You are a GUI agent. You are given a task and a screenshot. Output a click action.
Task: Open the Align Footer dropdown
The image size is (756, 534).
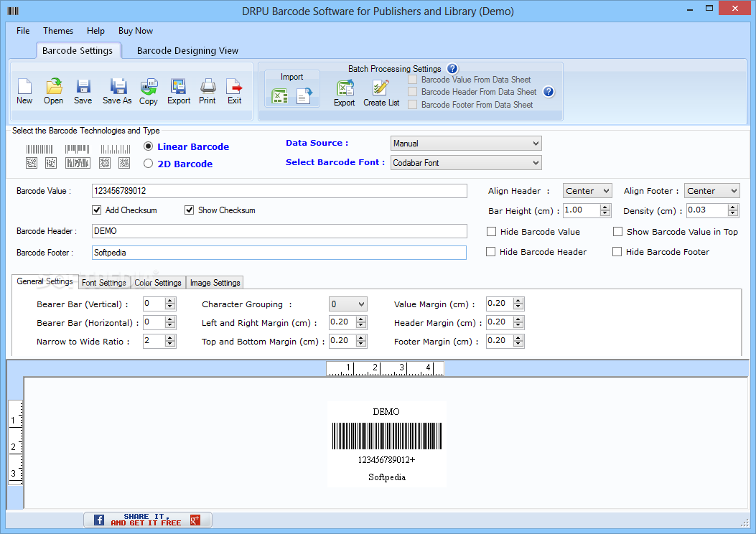coord(711,191)
